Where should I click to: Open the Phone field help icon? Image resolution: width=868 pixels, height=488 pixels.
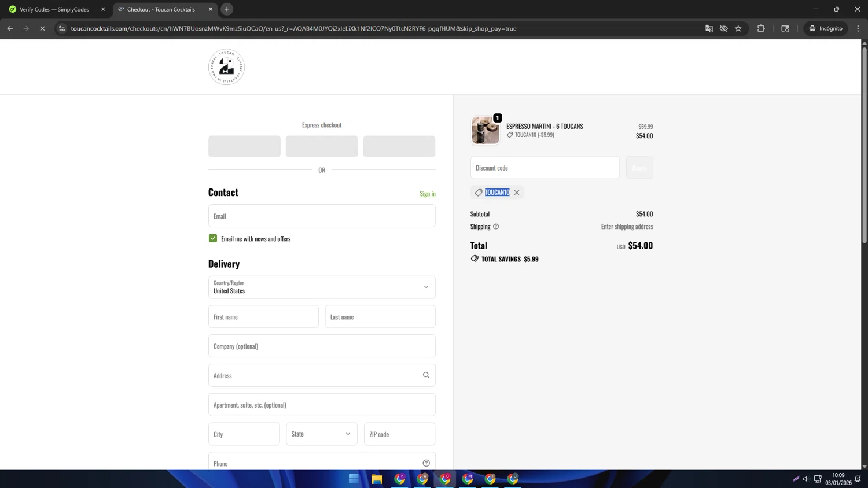[x=426, y=463]
